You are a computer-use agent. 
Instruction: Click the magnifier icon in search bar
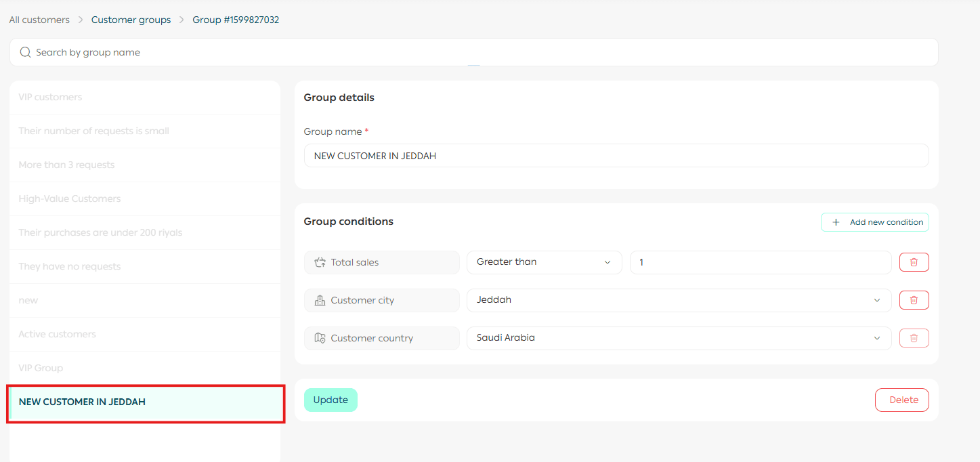[25, 52]
